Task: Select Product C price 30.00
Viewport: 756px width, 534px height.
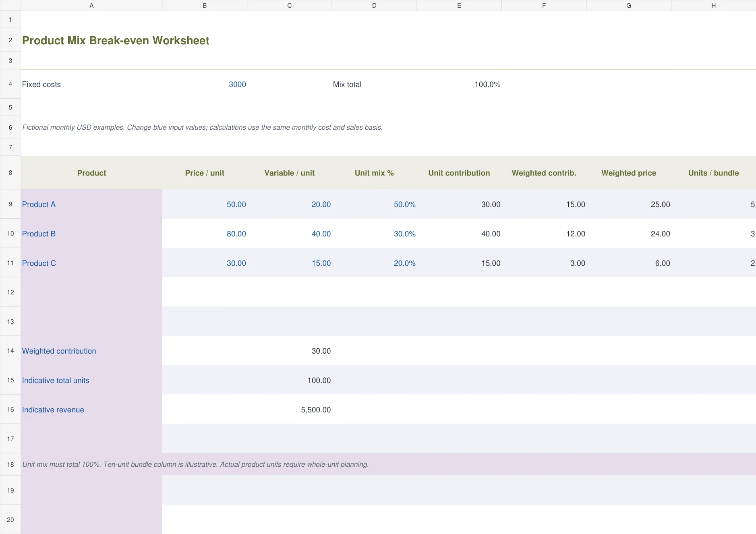Action: (205, 263)
